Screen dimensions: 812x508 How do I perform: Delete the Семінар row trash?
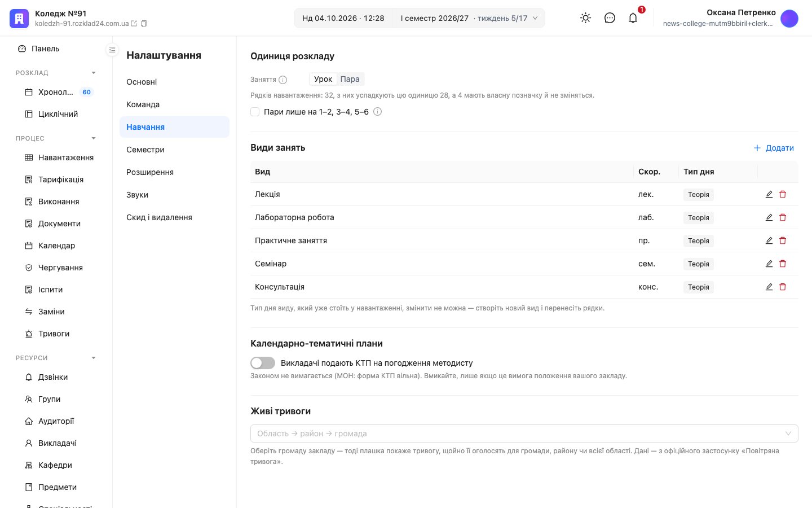783,264
